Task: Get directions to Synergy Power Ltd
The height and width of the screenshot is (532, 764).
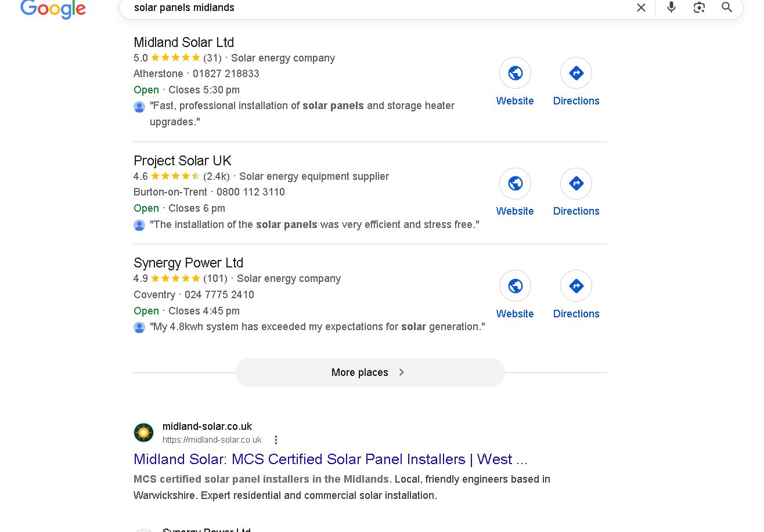Action: tap(576, 286)
